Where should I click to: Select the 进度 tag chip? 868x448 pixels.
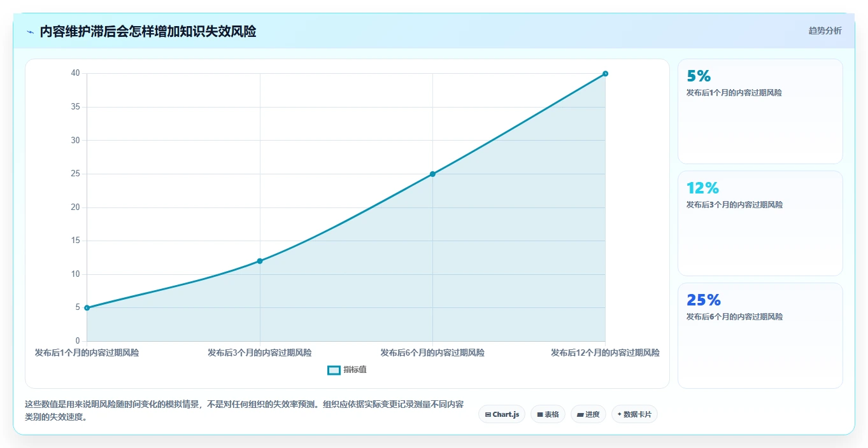pyautogui.click(x=588, y=414)
